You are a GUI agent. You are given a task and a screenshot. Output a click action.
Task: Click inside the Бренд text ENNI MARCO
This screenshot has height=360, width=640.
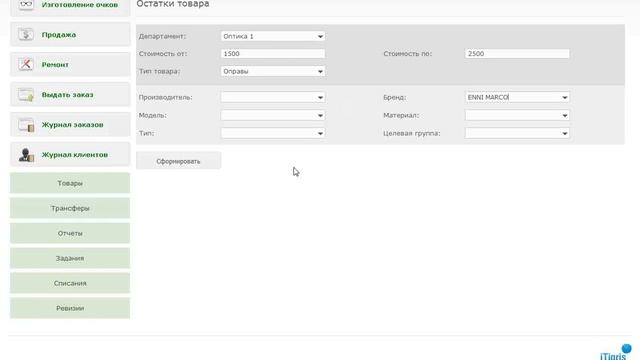click(x=488, y=97)
